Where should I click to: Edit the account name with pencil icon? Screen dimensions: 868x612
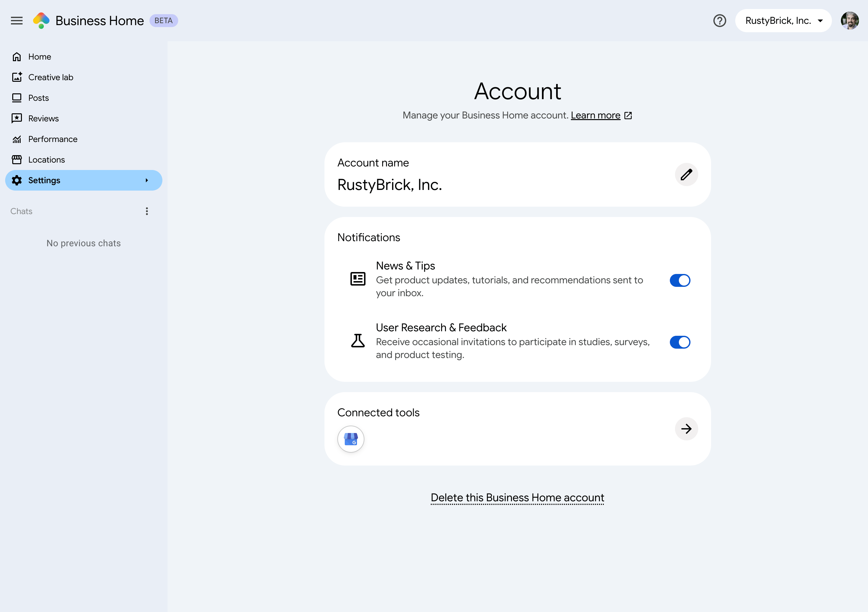point(686,174)
